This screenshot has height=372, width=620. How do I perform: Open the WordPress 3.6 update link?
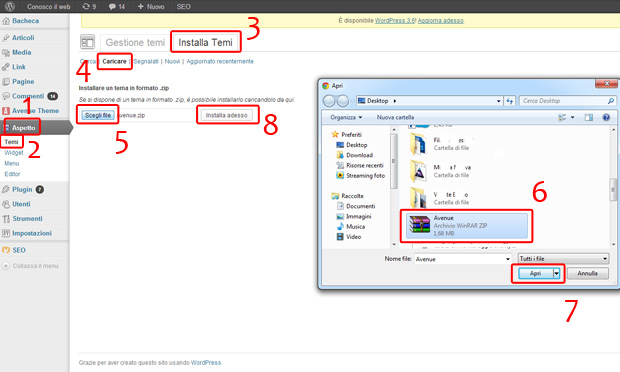coord(395,21)
